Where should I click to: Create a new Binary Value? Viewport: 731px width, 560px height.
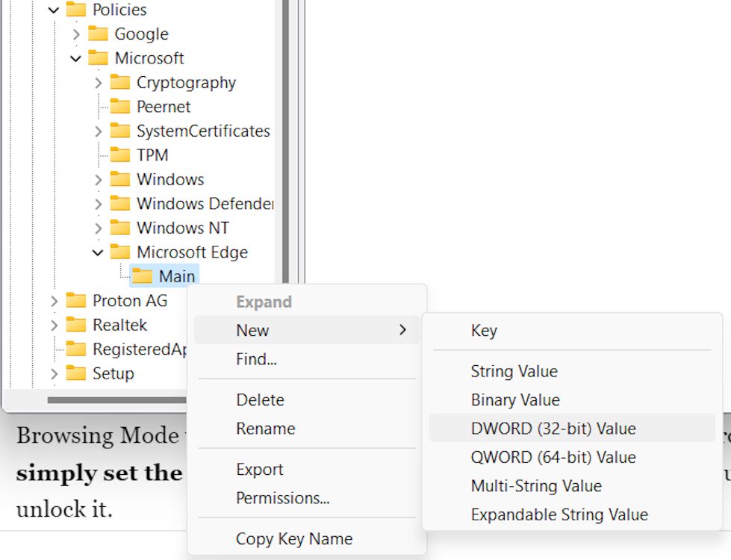[x=572, y=400]
